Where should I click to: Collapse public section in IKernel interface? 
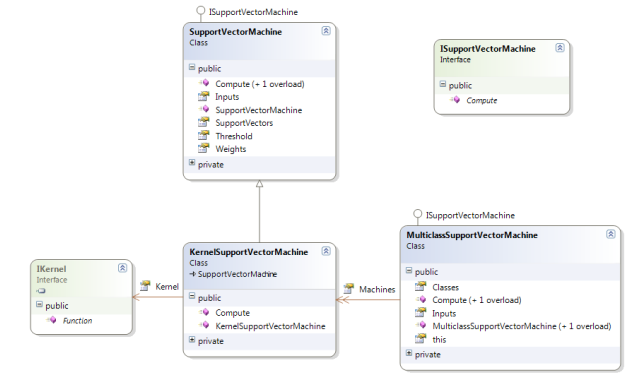39,304
